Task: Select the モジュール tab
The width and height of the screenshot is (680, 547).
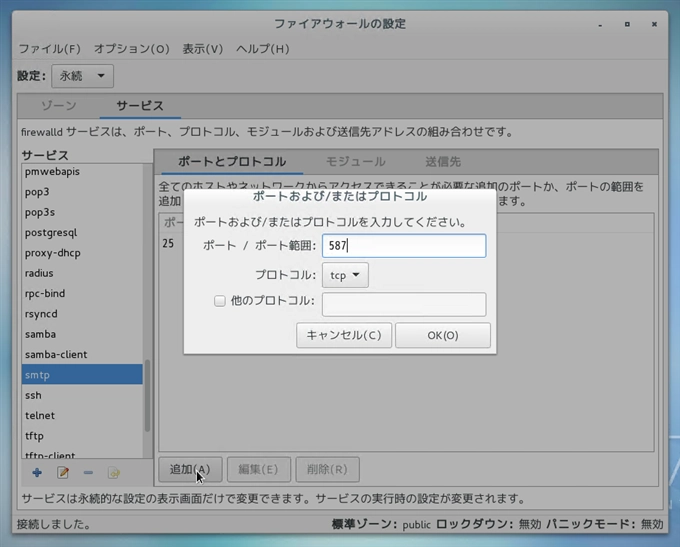Action: coord(355,161)
